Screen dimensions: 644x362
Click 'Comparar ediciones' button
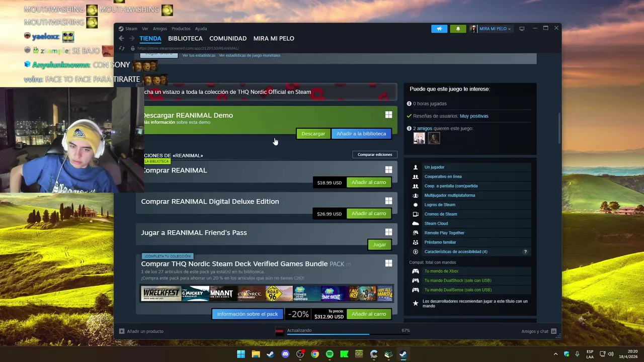point(375,154)
